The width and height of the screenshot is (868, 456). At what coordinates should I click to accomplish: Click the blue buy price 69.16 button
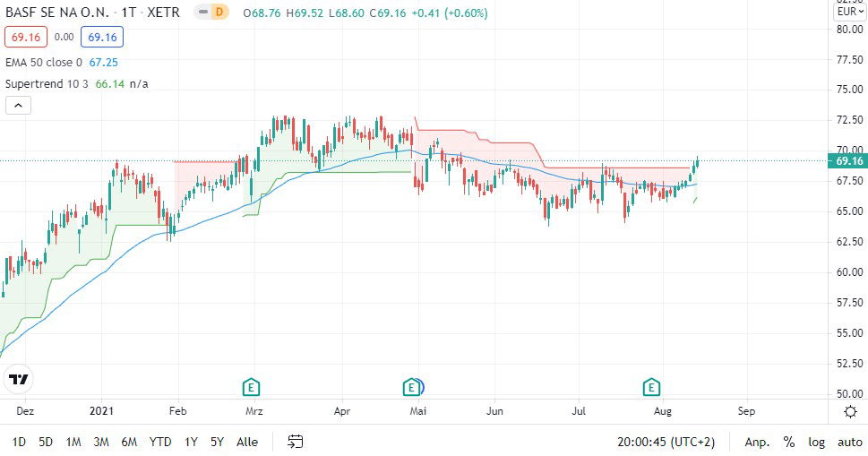[x=101, y=37]
